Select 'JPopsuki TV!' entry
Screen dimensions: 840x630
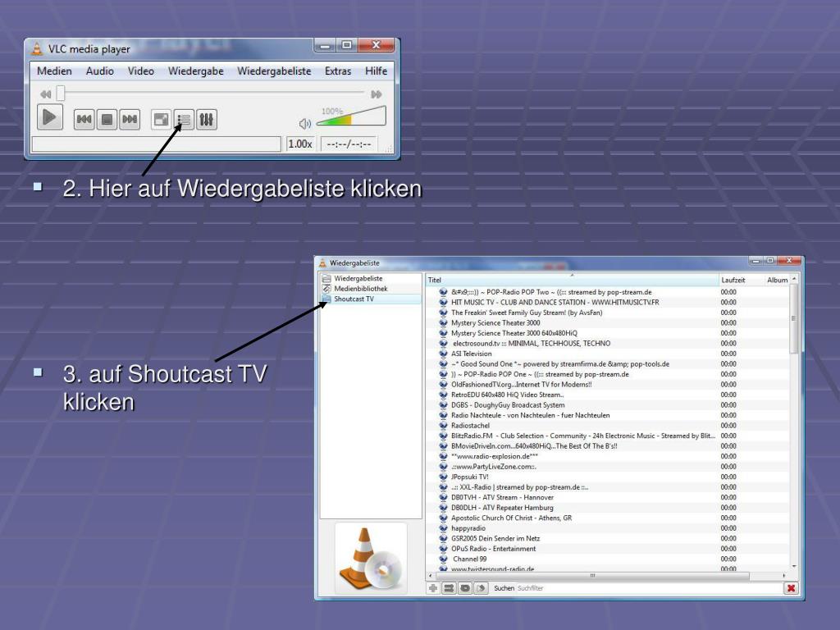(470, 477)
